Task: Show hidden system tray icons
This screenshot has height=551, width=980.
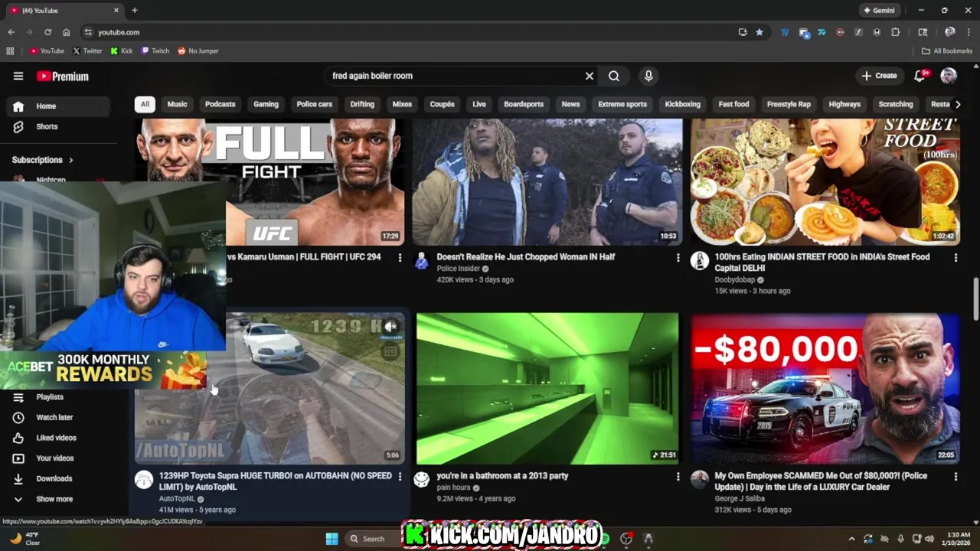Action: [x=851, y=539]
